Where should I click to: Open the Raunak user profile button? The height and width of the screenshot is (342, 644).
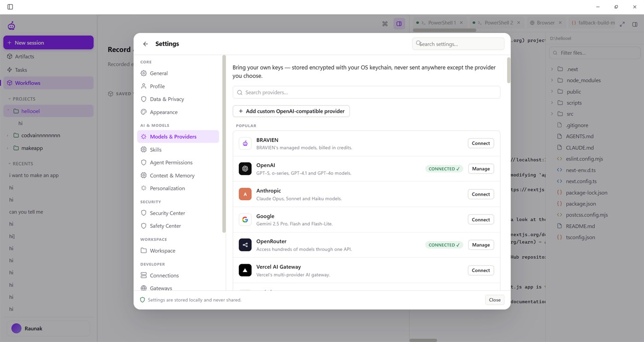48,328
